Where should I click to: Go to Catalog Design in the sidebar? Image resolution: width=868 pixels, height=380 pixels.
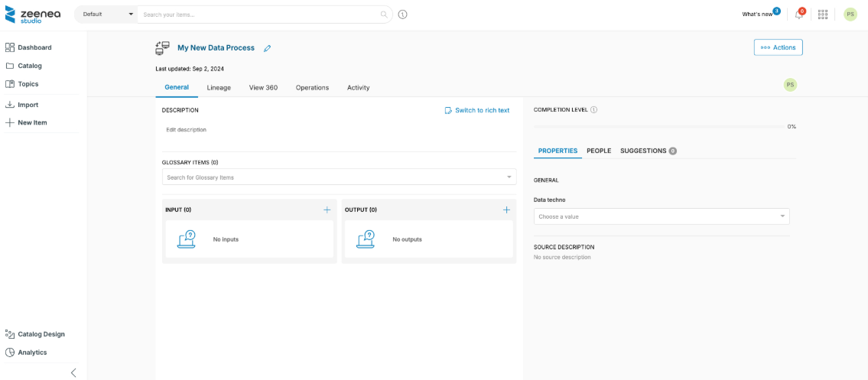41,334
